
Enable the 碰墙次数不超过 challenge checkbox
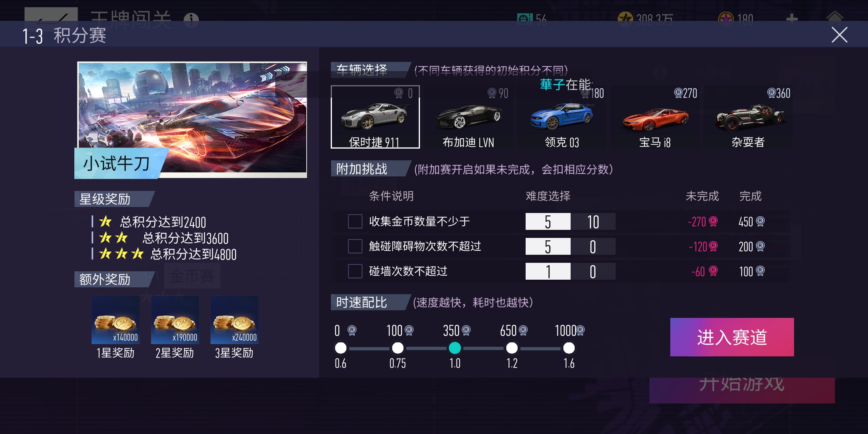point(355,271)
